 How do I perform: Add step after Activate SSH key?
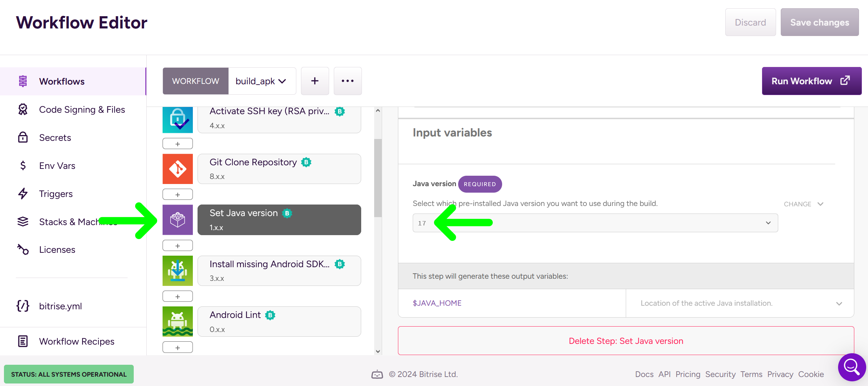tap(178, 144)
